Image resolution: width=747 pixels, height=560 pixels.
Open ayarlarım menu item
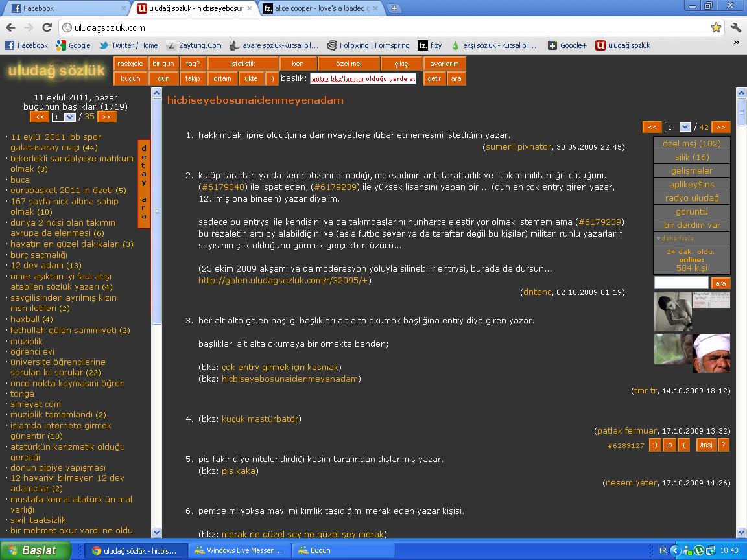click(444, 64)
